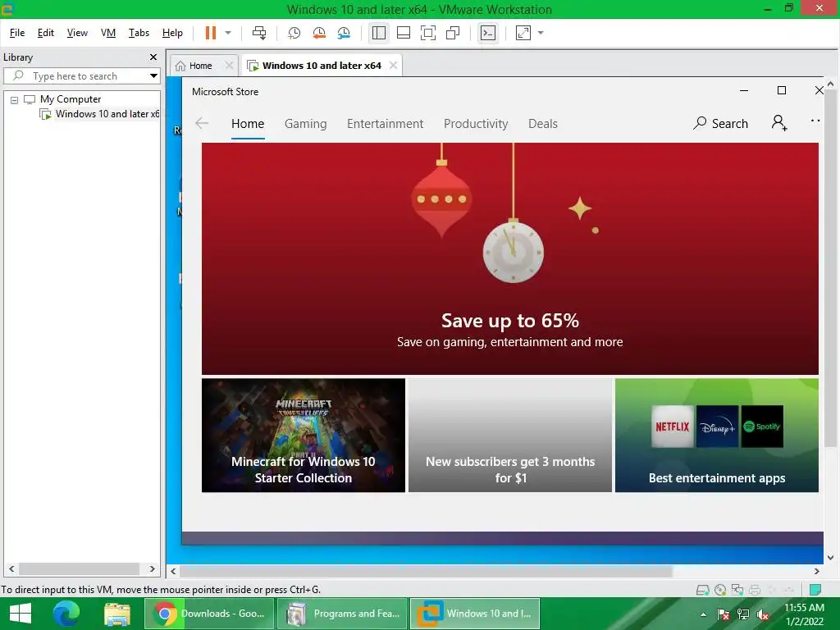This screenshot has width=840, height=630.
Task: Revert the virtual machine to its snapshot
Action: [319, 33]
